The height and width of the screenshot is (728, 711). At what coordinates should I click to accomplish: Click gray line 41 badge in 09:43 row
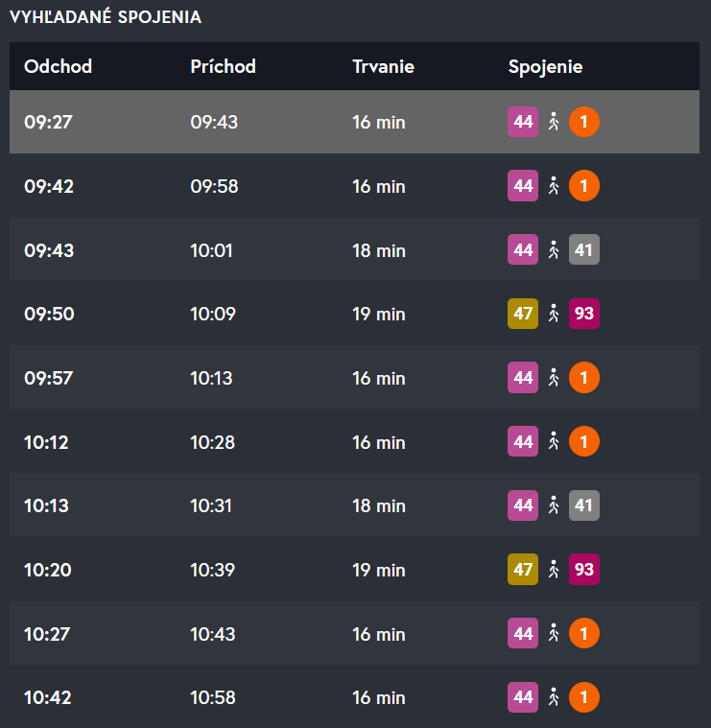click(x=583, y=250)
